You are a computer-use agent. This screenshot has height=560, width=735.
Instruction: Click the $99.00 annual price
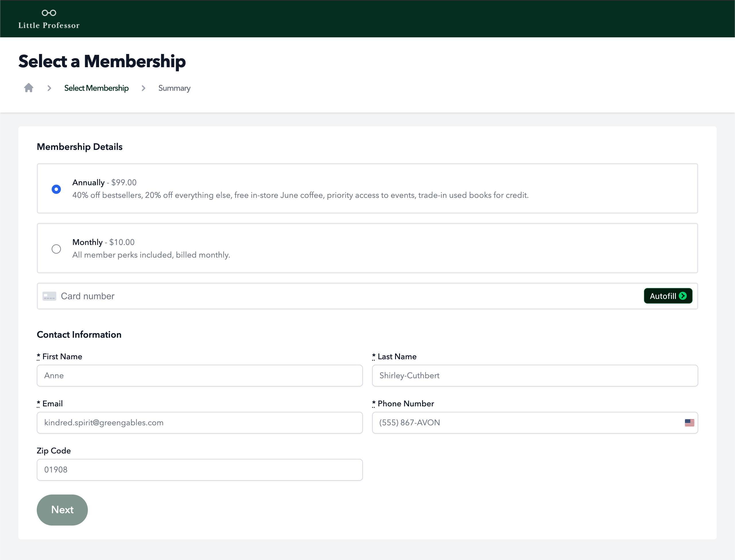(x=124, y=182)
